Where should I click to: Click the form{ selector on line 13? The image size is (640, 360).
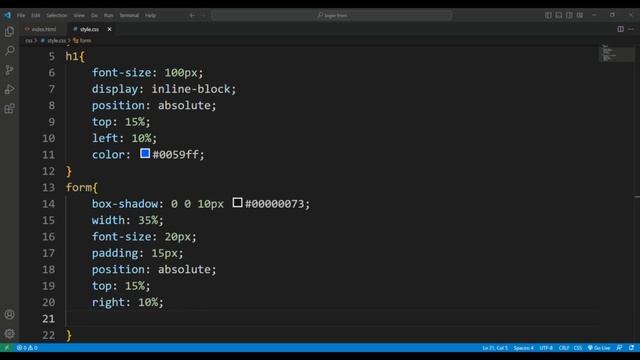click(82, 187)
